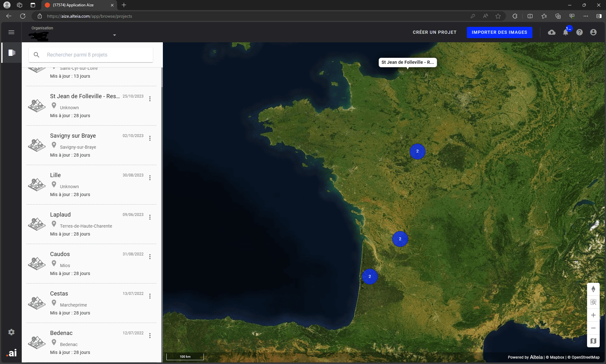The height and width of the screenshot is (364, 606).
Task: Toggle split screen view in browser toolbar
Action: (530, 16)
